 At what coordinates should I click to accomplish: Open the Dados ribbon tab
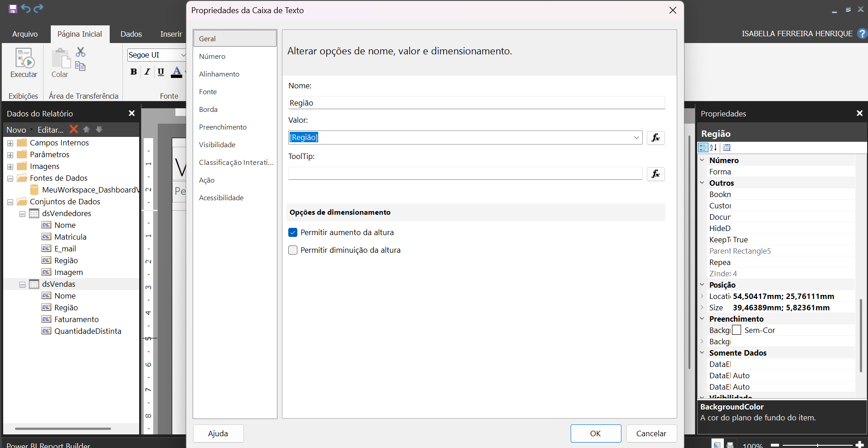point(131,34)
